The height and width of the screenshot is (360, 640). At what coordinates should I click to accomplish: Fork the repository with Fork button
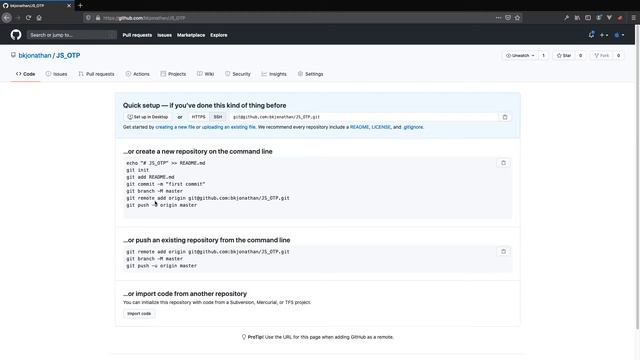click(x=602, y=56)
